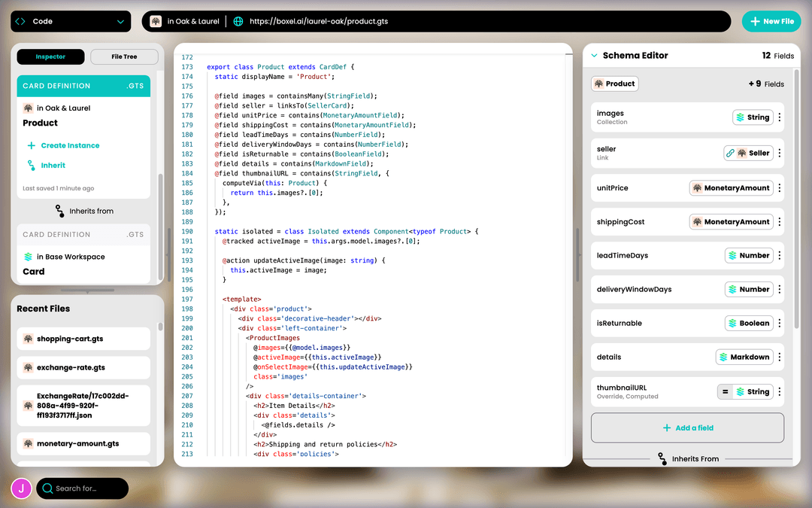Click the Markdown type pill on details field
This screenshot has height=508, width=812.
745,357
